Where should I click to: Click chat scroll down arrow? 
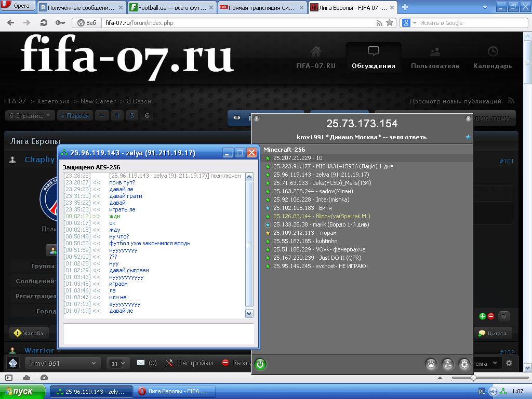(249, 314)
